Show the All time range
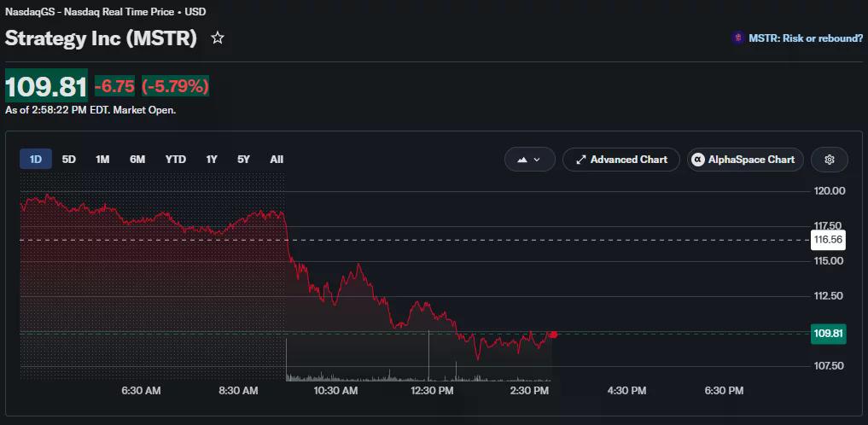The width and height of the screenshot is (868, 425). click(277, 160)
